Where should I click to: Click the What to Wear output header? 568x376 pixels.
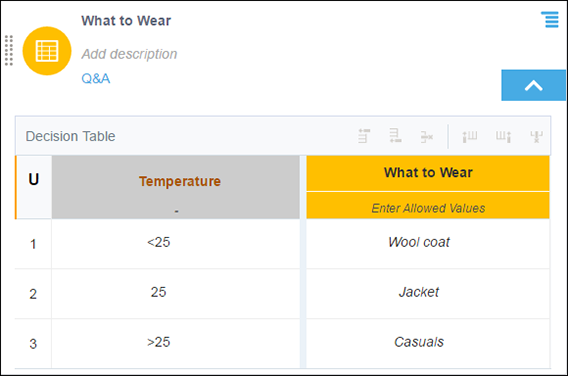428,173
